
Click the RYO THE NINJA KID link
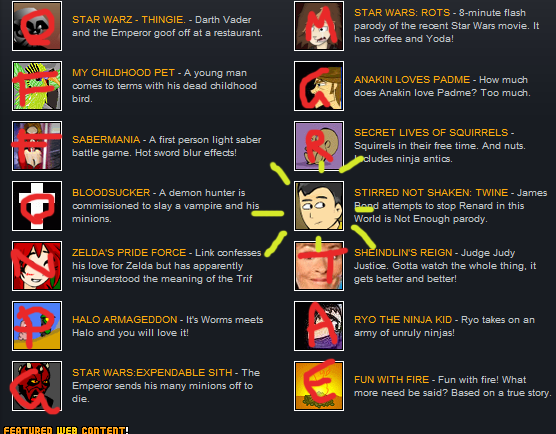[403, 319]
